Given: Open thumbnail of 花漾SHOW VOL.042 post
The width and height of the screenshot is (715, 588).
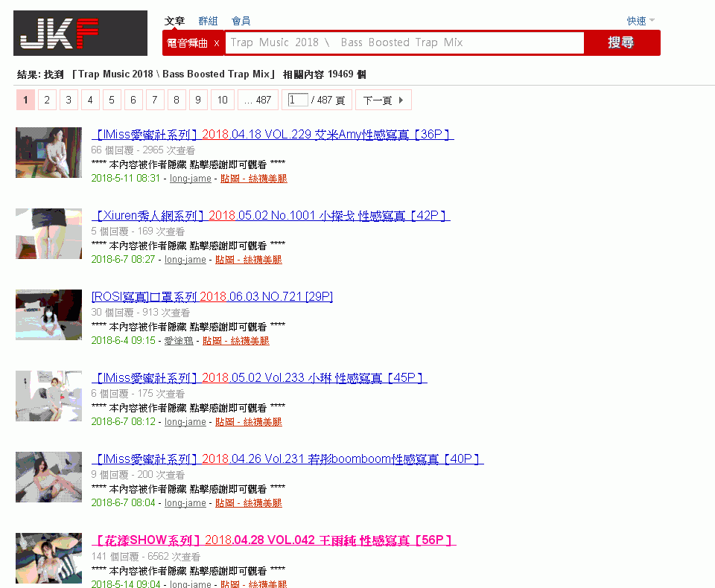Looking at the screenshot, I should click(x=49, y=558).
